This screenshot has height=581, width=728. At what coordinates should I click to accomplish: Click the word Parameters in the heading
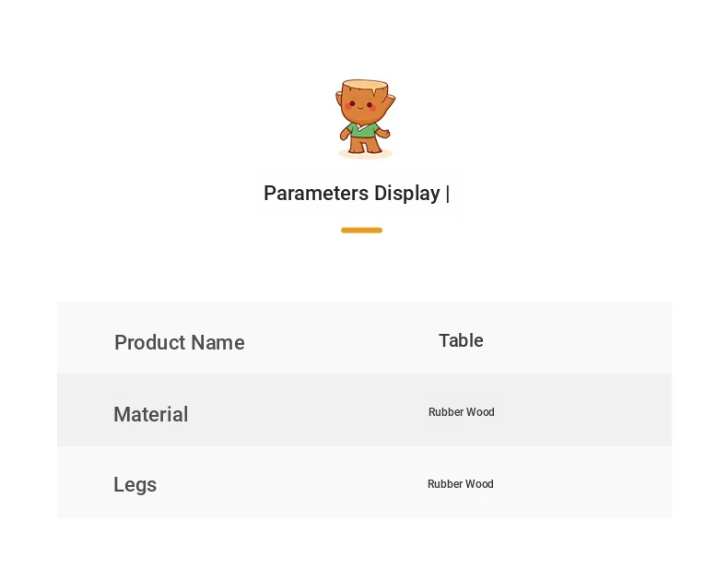(x=316, y=194)
